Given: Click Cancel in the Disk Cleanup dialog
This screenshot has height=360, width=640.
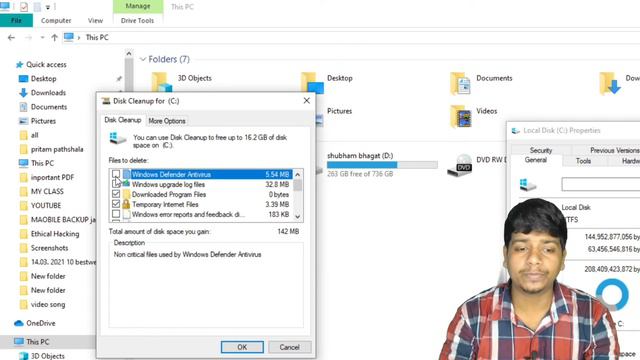Looking at the screenshot, I should 289,347.
